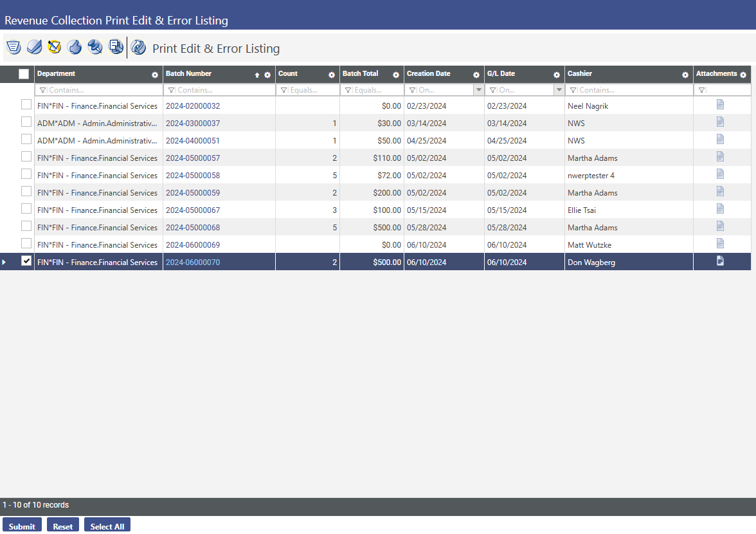Open Department column settings gear
The image size is (756, 534).
(155, 75)
